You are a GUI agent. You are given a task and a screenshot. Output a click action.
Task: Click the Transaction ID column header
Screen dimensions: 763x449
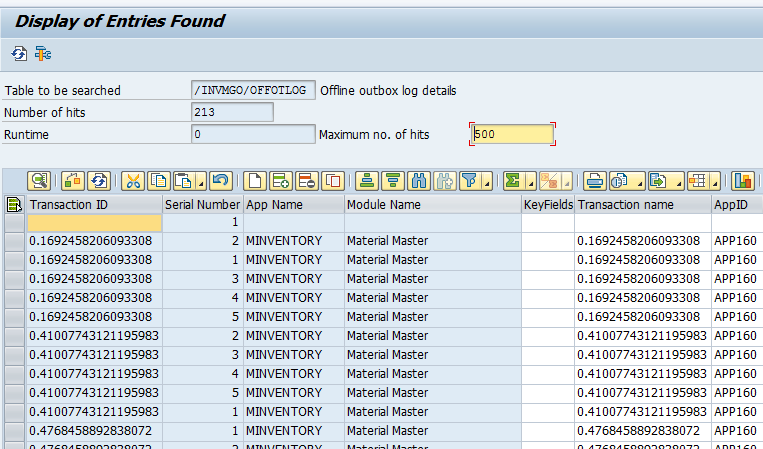click(94, 205)
